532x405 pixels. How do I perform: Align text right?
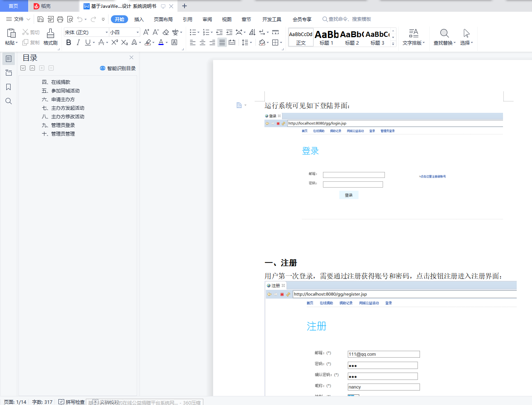[212, 42]
